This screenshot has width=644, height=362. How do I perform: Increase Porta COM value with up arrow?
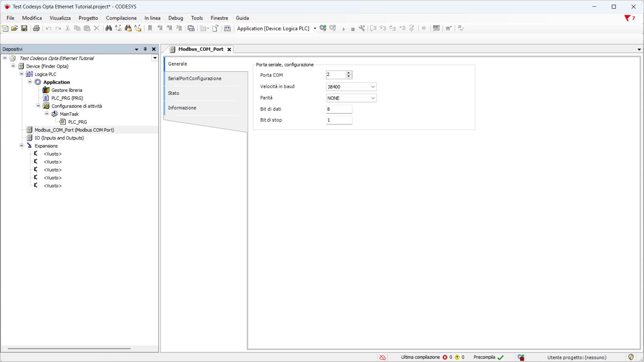pos(349,73)
